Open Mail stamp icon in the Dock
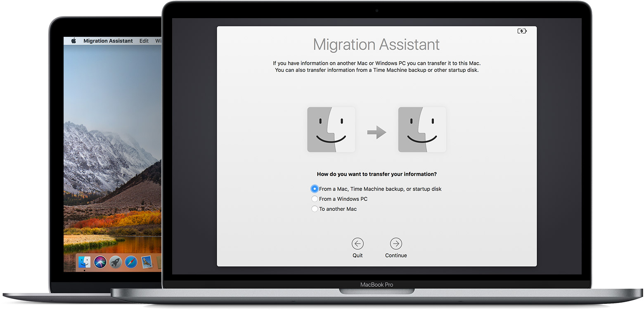 [147, 262]
